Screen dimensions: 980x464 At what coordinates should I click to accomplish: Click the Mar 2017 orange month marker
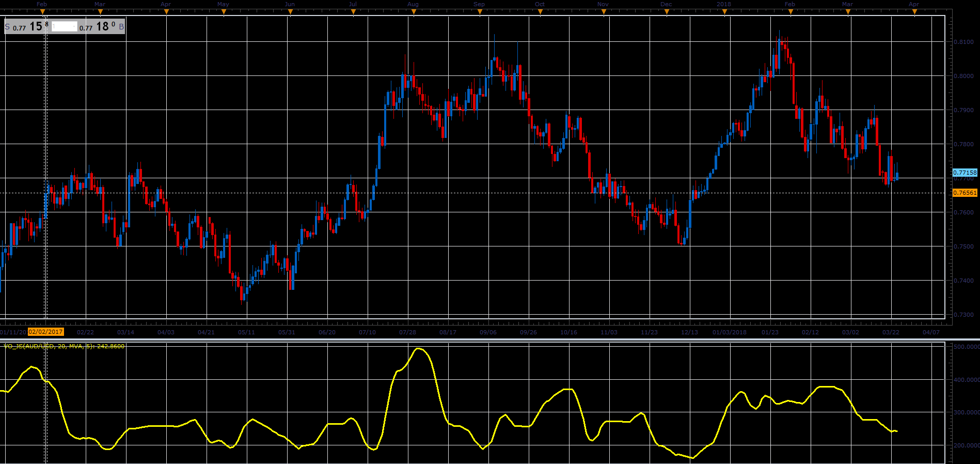point(100,12)
